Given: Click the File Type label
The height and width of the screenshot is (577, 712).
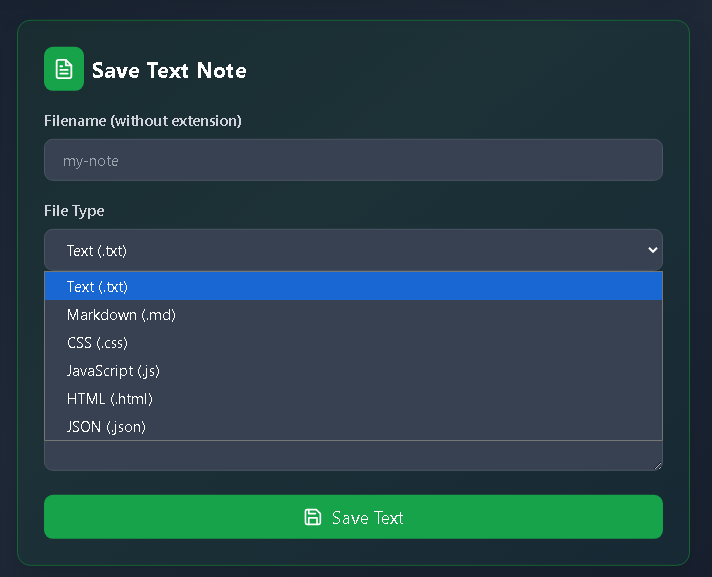Looking at the screenshot, I should click(74, 211).
